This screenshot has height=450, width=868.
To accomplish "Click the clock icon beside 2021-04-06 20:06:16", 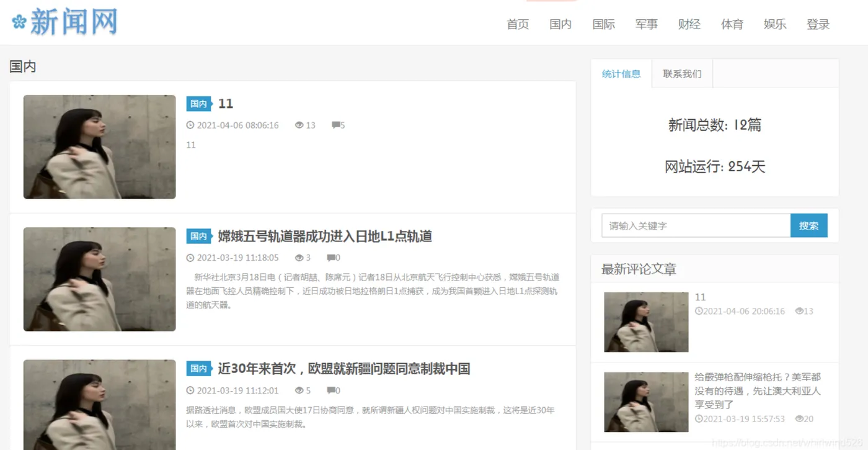I will 699,311.
